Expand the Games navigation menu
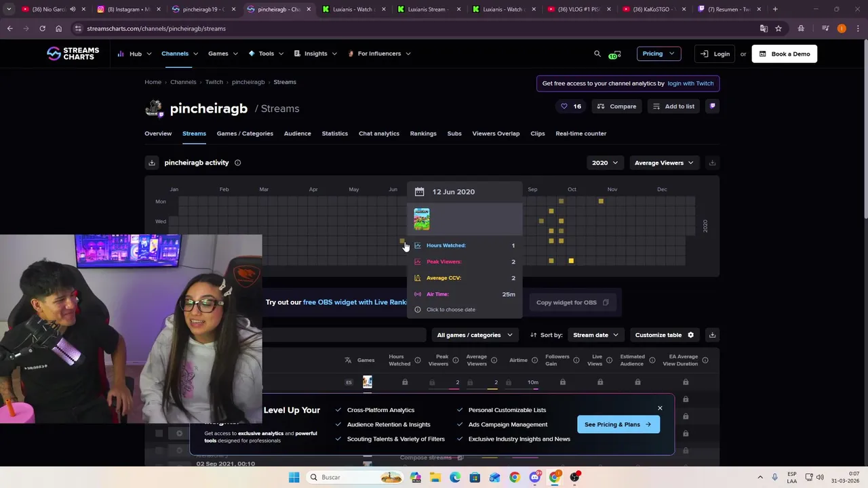This screenshot has width=868, height=488. 223,54
